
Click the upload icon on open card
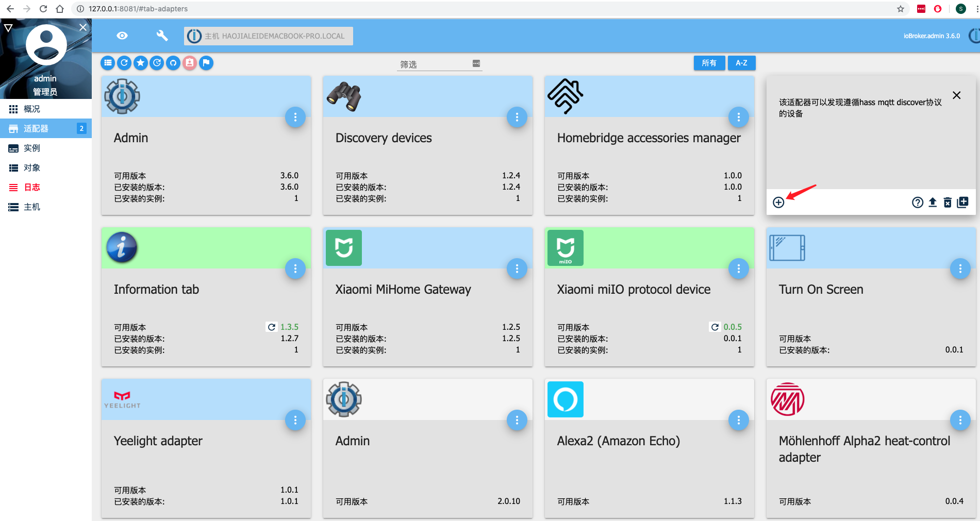tap(933, 203)
